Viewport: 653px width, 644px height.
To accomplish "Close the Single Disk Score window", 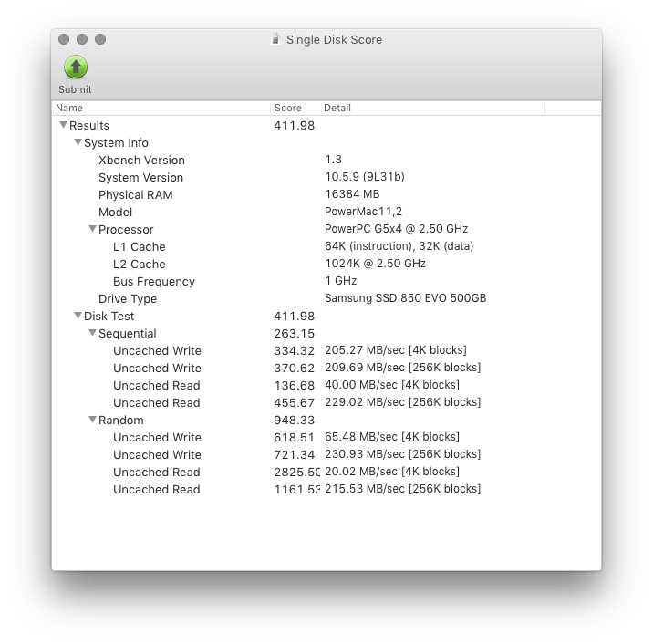I will point(64,39).
